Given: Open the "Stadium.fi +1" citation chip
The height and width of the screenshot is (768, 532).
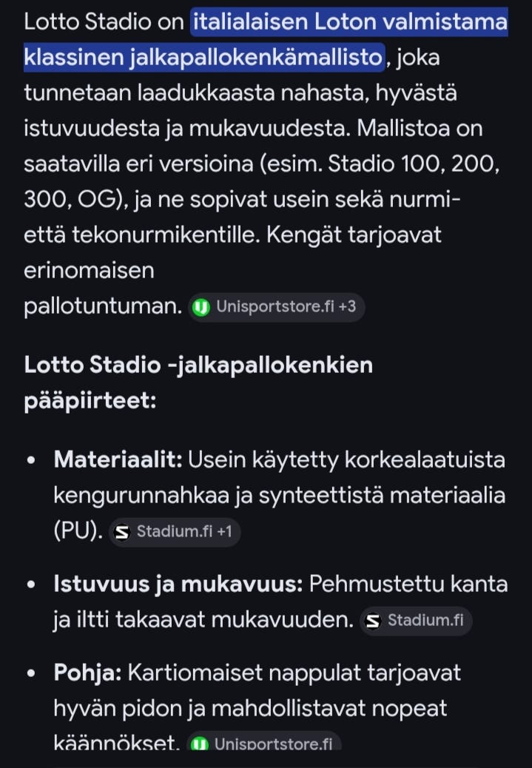Looking at the screenshot, I should (174, 530).
